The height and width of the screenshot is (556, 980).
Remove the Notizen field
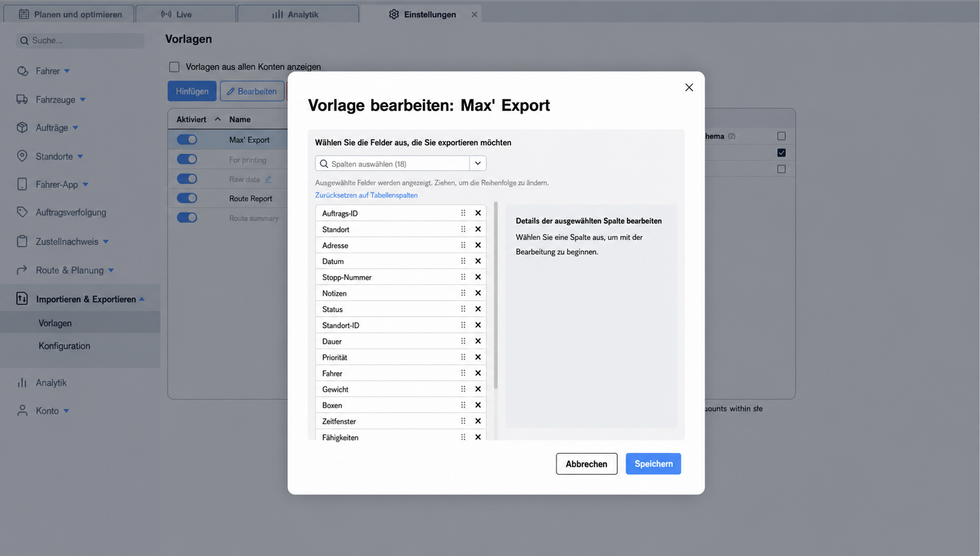478,293
